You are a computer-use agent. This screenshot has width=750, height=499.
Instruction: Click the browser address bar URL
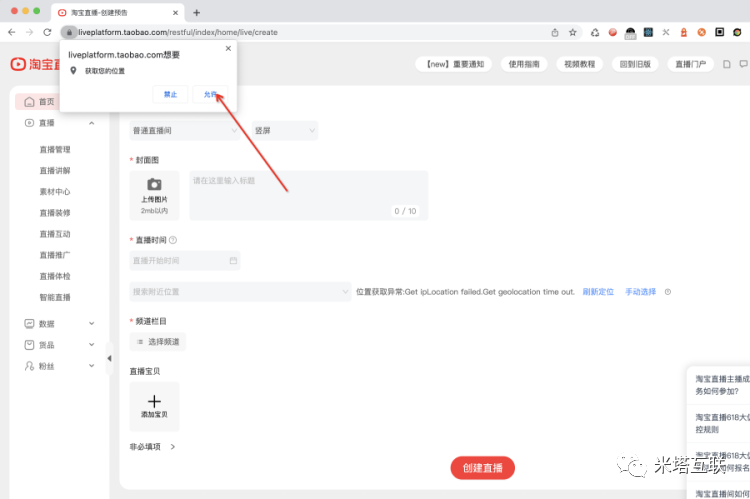pos(178,32)
